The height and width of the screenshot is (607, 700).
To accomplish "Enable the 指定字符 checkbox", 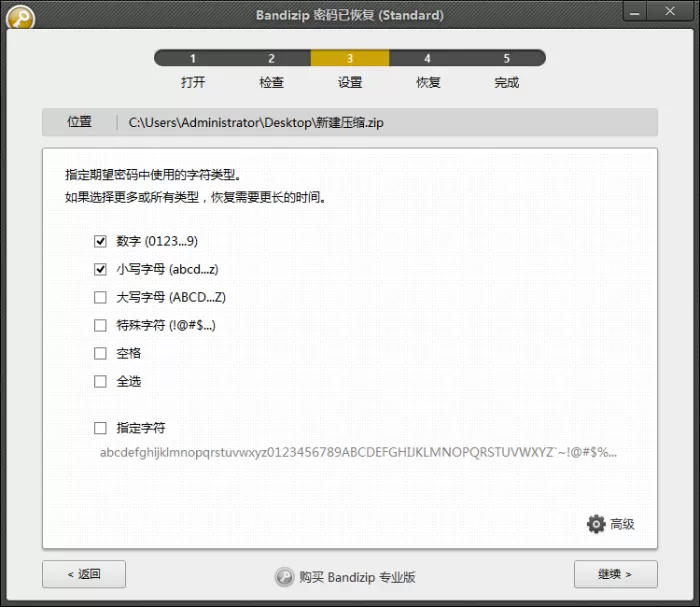I will click(100, 428).
